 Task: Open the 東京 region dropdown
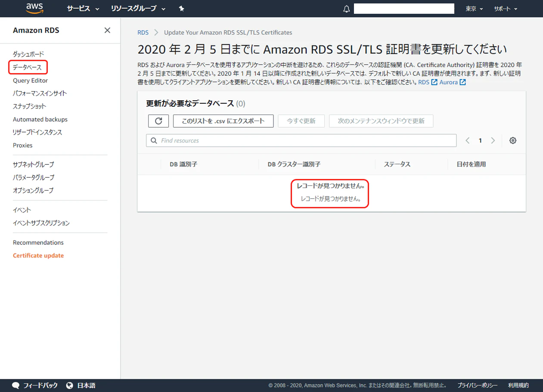[474, 9]
